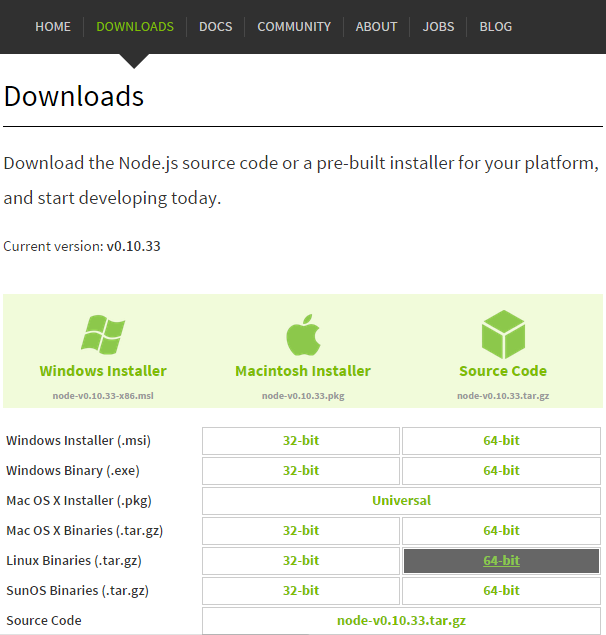Click the Mac OS X Binaries (.tar.gz) label
606x635 pixels.
click(x=85, y=531)
